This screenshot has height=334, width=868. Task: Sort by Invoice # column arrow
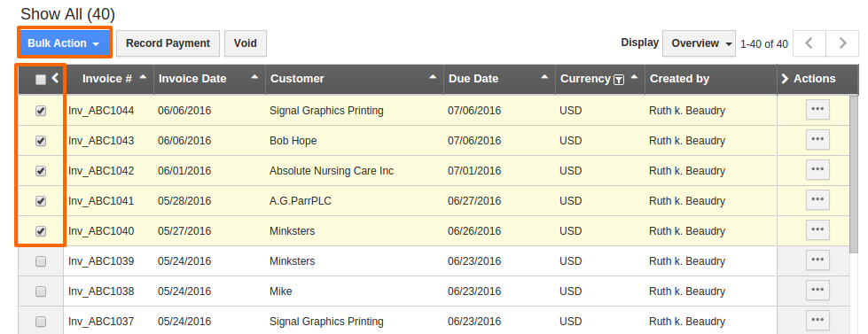143,77
